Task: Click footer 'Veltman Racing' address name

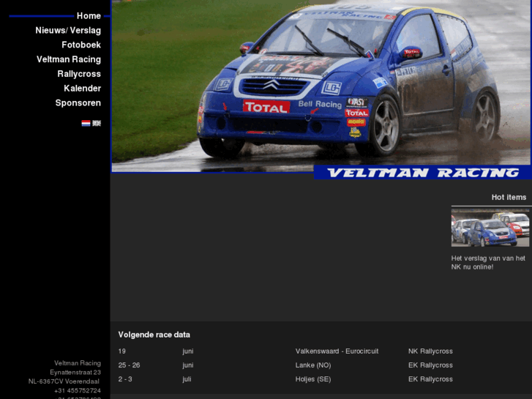Action: 78,363
